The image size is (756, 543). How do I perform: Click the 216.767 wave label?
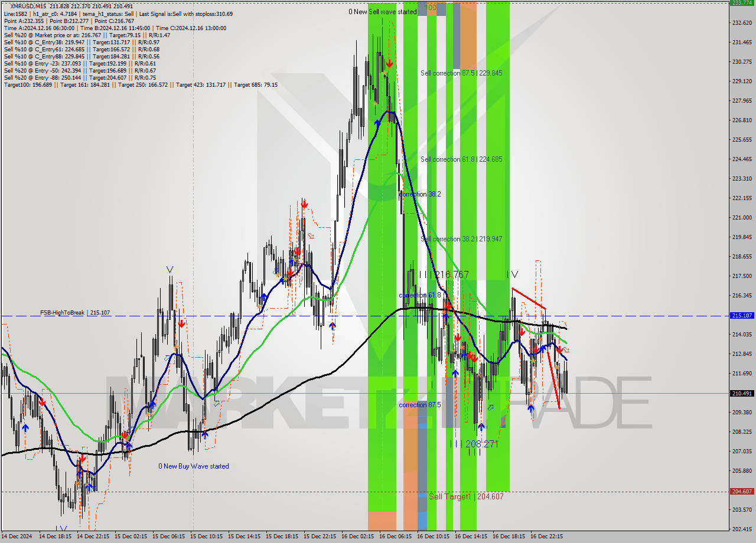[444, 274]
